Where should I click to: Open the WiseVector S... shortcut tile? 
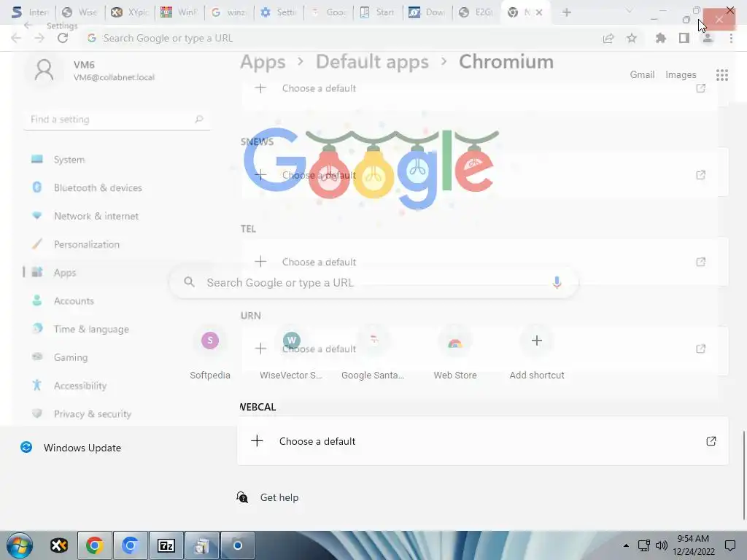point(291,352)
